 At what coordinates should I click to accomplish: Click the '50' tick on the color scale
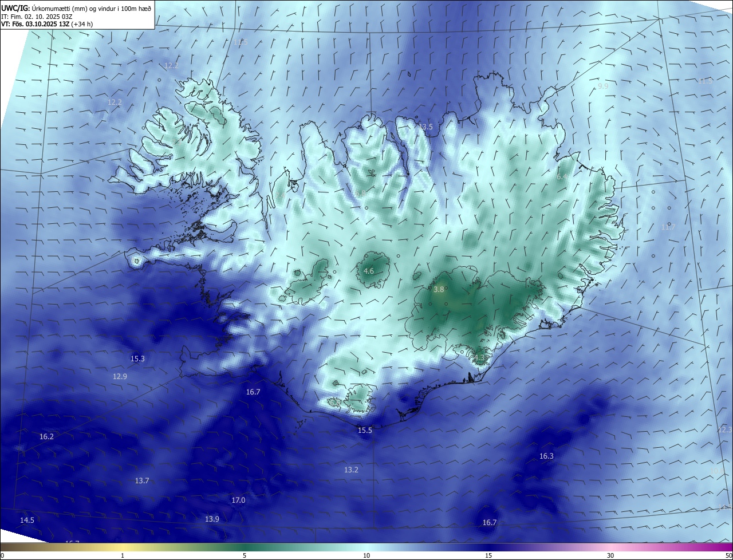[x=728, y=555]
